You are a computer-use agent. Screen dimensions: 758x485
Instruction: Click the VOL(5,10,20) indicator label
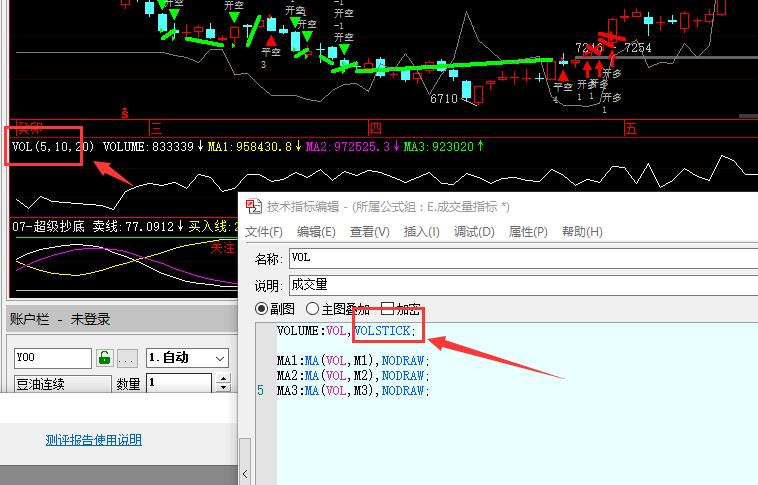[x=53, y=147]
